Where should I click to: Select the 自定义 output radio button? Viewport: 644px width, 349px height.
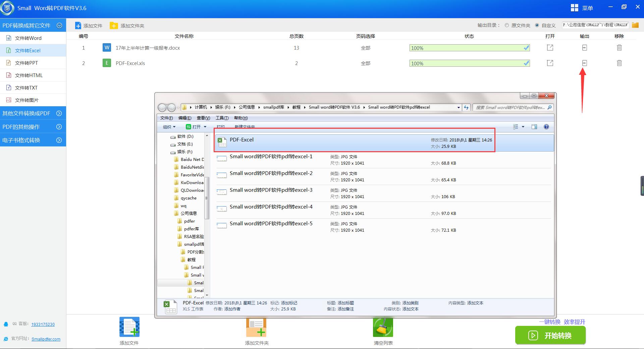[537, 25]
